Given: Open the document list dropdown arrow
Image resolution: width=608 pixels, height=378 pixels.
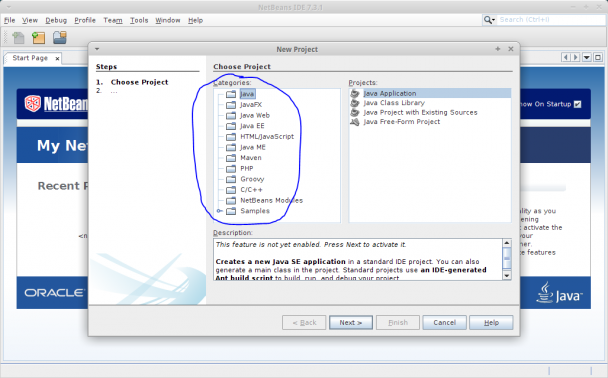Looking at the screenshot, I should click(x=587, y=57).
